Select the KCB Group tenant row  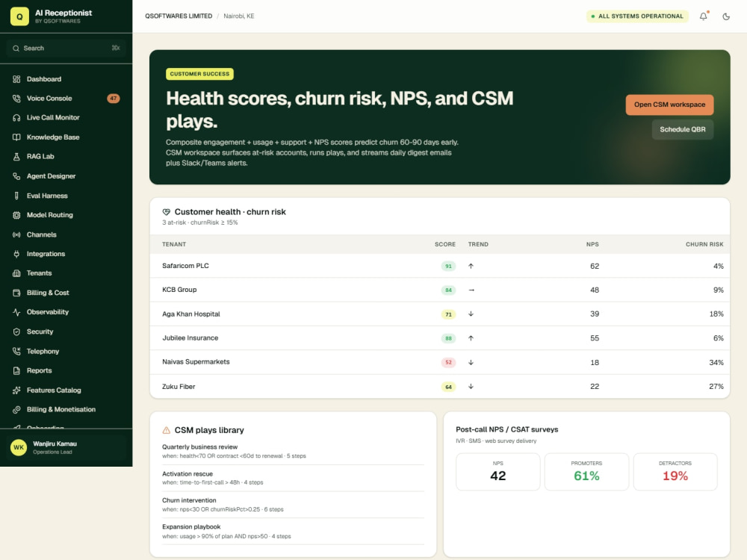click(440, 290)
